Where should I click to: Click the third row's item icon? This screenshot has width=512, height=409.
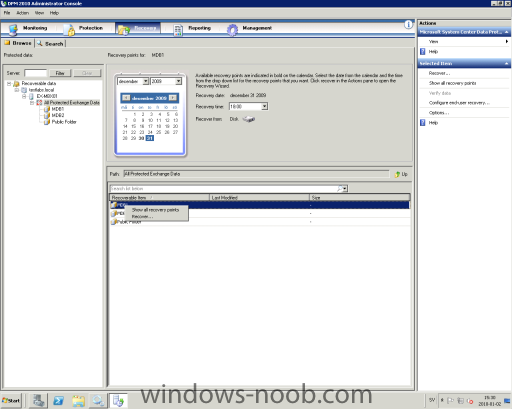pos(114,222)
